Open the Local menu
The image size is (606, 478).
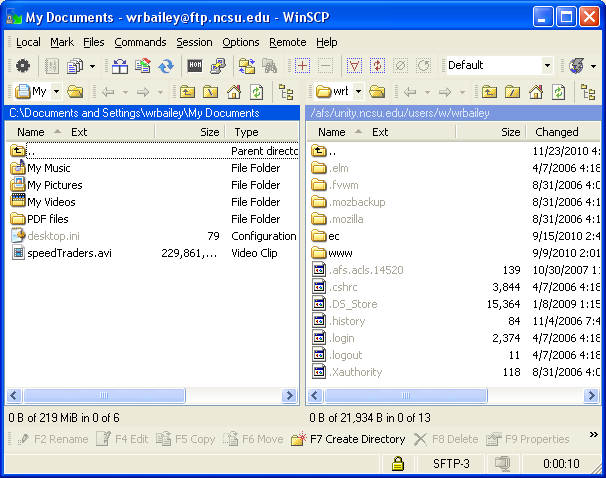[28, 42]
